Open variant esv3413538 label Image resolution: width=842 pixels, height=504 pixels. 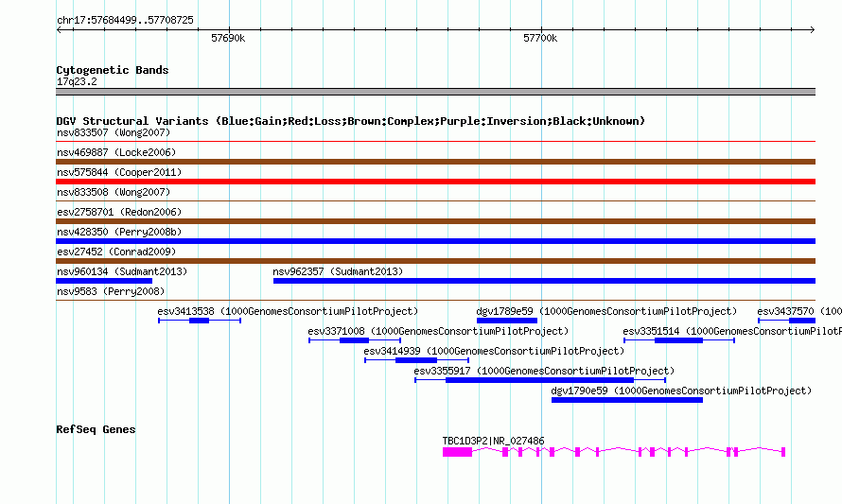[288, 311]
